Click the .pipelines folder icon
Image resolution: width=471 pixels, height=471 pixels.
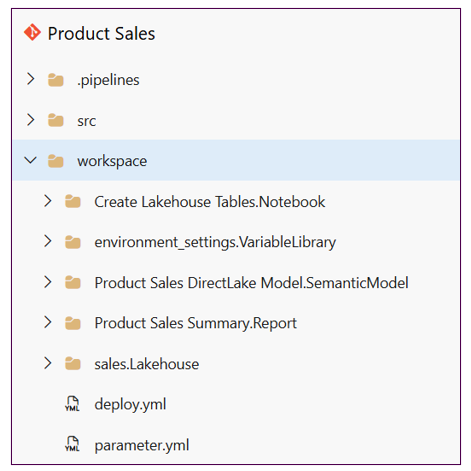[x=56, y=80]
